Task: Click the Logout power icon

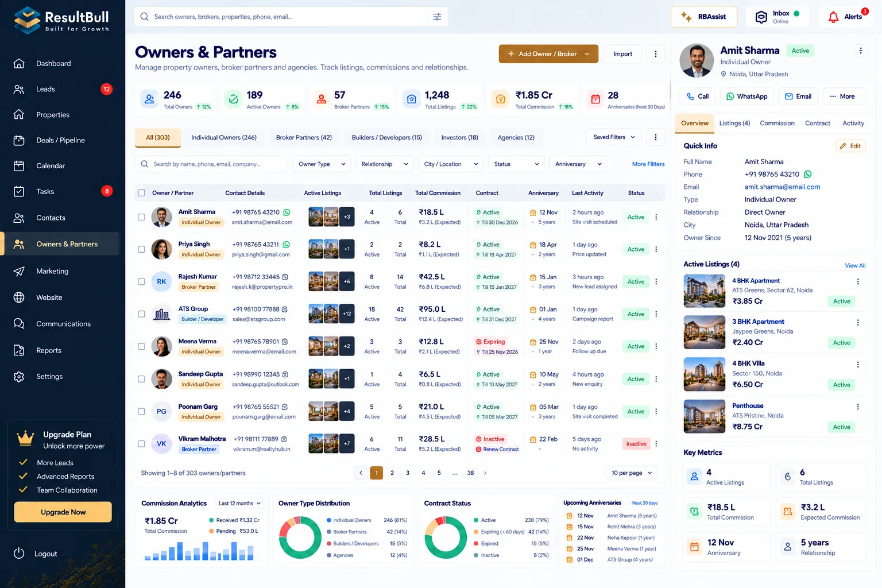Action: coord(19,554)
